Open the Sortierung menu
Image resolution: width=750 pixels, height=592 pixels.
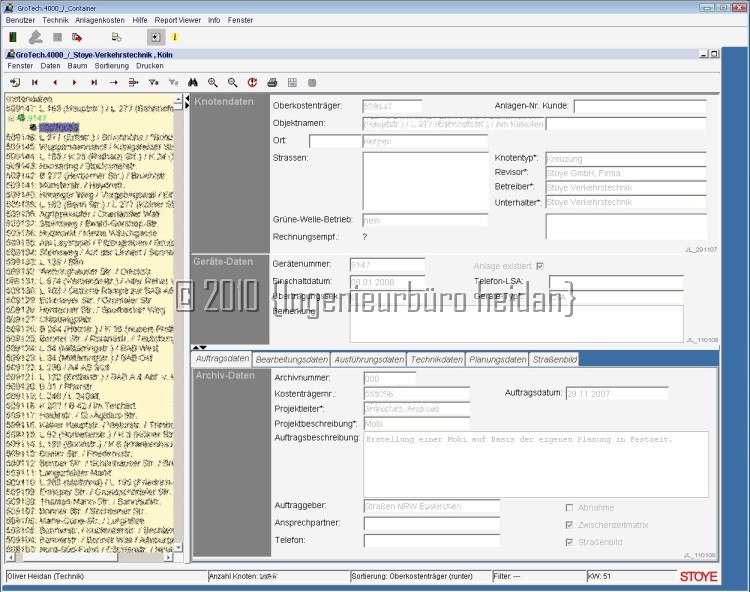click(111, 65)
